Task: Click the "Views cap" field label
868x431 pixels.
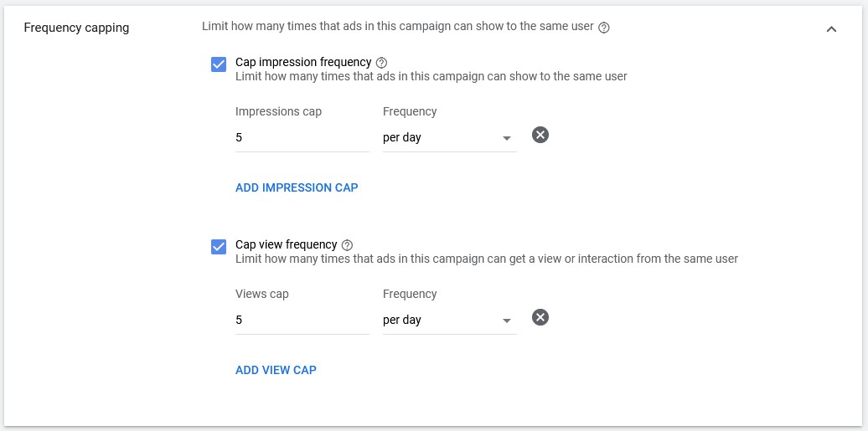Action: click(262, 294)
